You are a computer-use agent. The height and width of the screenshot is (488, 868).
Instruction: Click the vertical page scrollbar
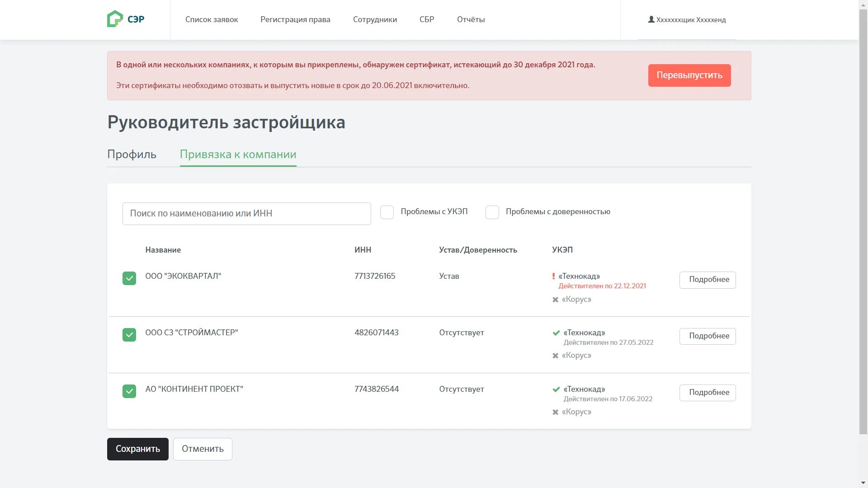(863, 221)
